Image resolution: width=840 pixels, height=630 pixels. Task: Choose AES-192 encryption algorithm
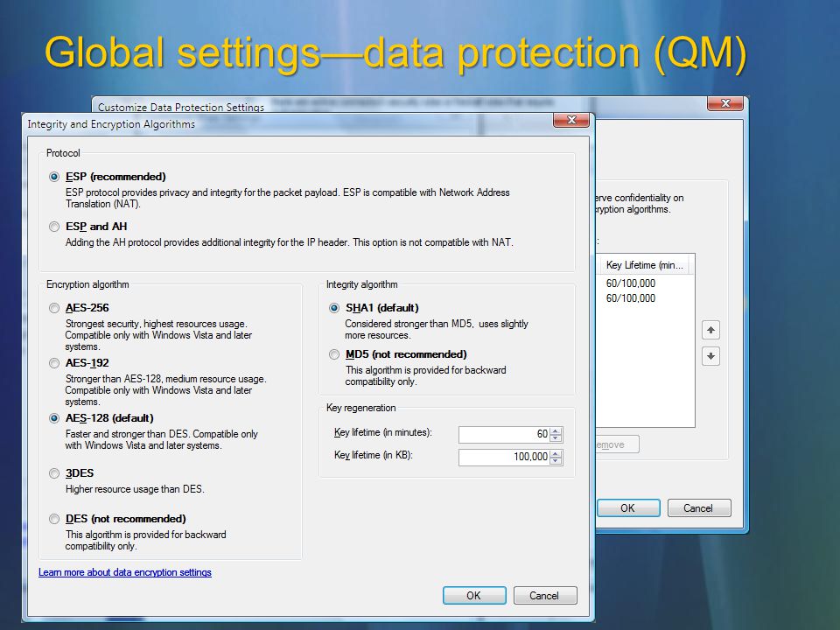coord(54,363)
